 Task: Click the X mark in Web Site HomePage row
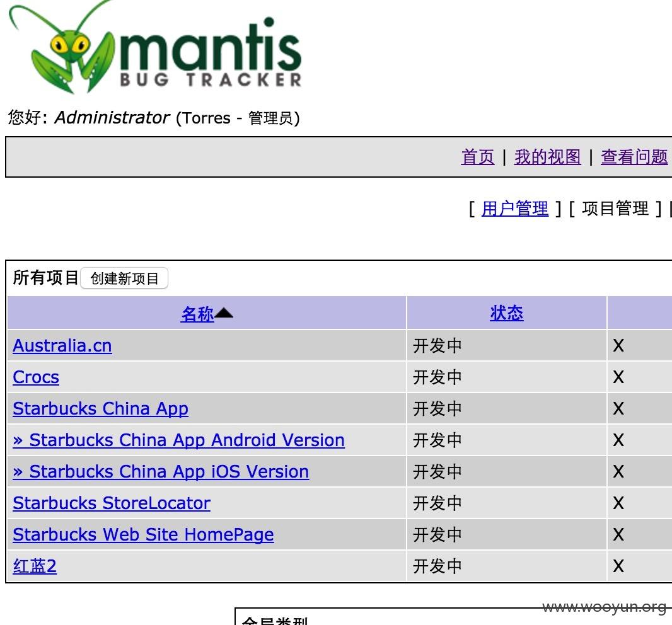618,535
